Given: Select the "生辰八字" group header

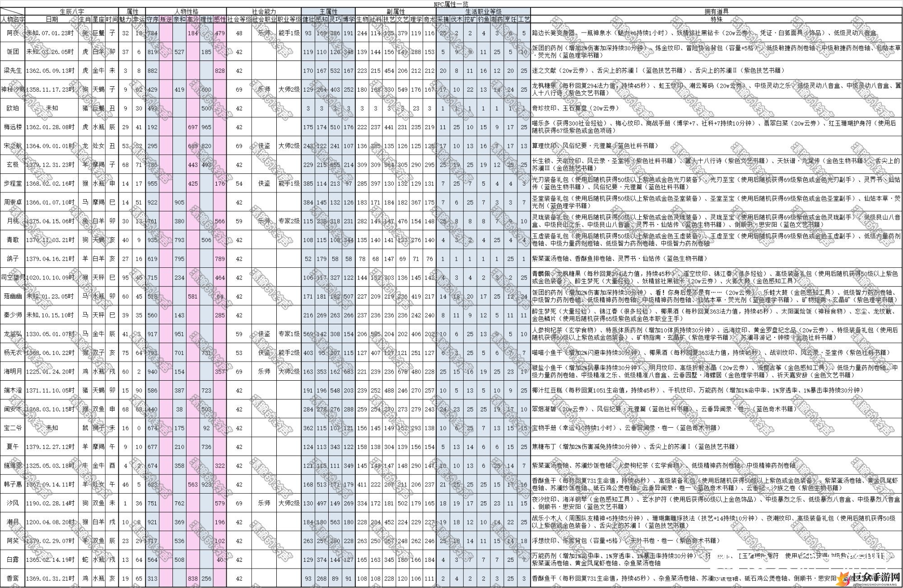Looking at the screenshot, I should [x=72, y=11].
